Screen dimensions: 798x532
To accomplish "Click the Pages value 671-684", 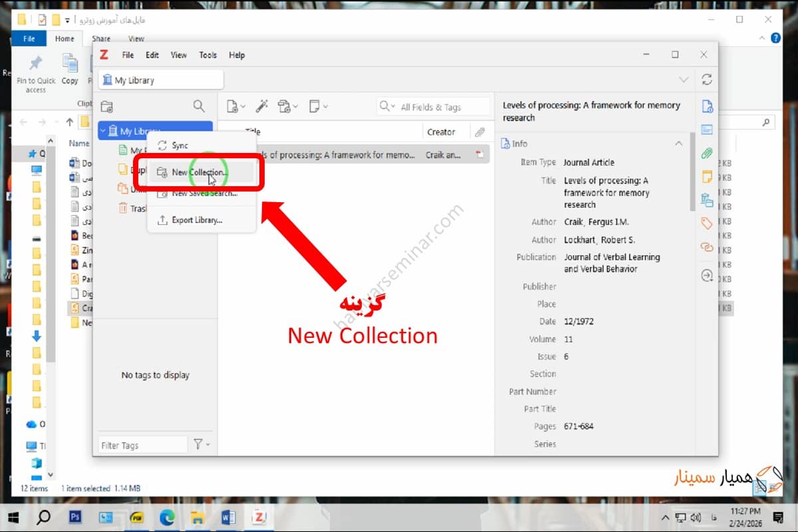I will (x=579, y=426).
